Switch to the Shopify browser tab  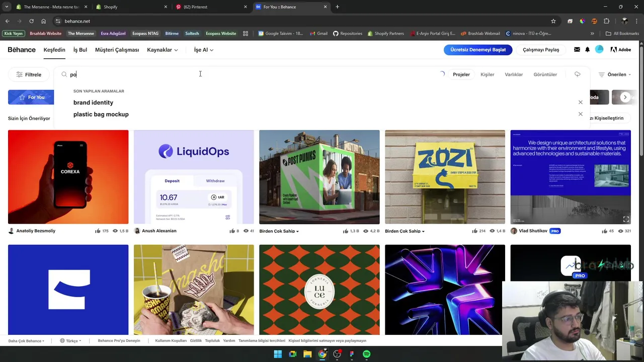pyautogui.click(x=131, y=7)
